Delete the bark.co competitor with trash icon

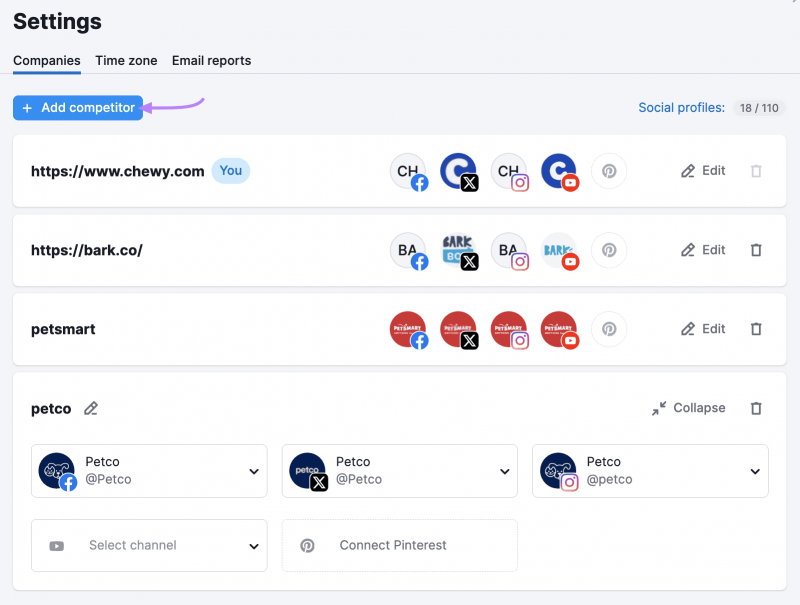pyautogui.click(x=756, y=250)
